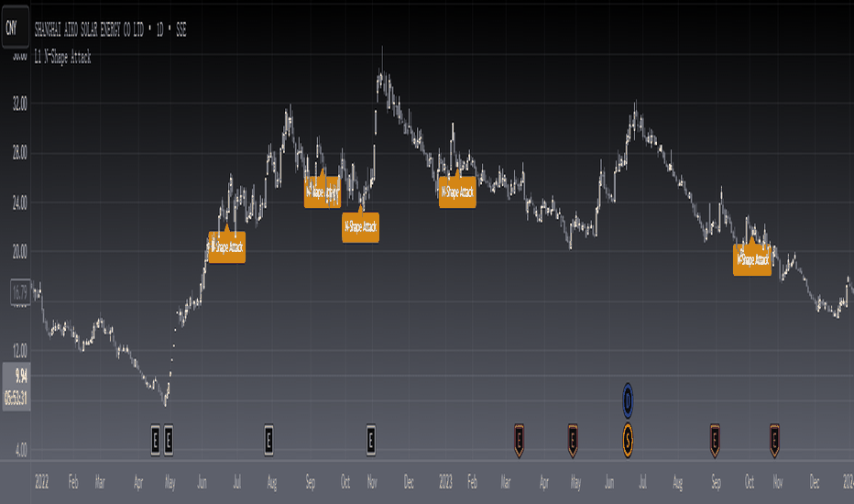This screenshot has height=504, width=854.
Task: Click the first gray E earnings marker near Apr 2022
Action: coord(156,440)
